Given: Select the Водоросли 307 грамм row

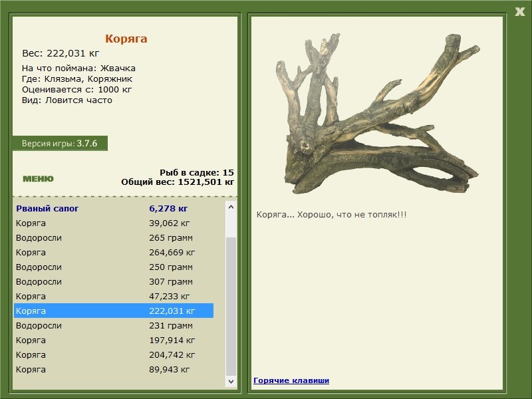Looking at the screenshot, I should tap(114, 281).
